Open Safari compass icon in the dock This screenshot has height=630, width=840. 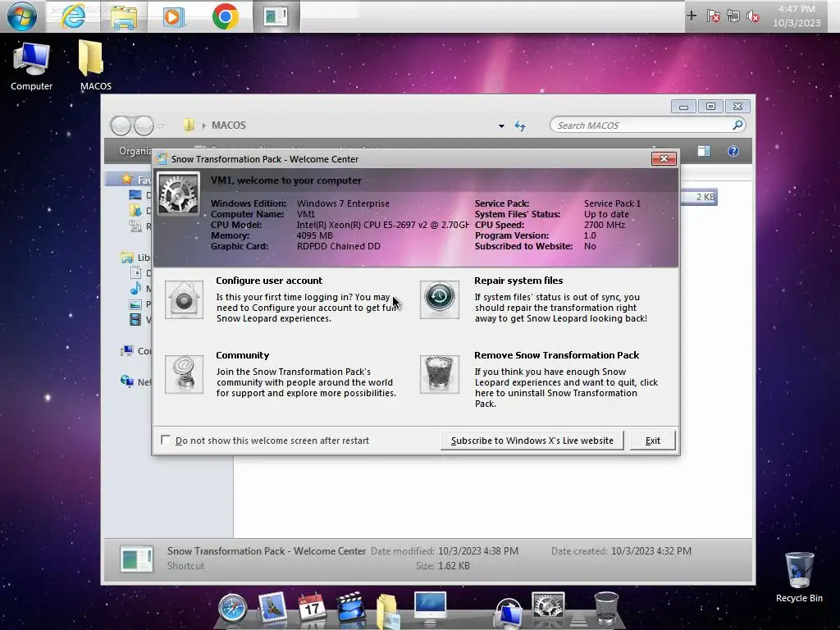[x=232, y=609]
